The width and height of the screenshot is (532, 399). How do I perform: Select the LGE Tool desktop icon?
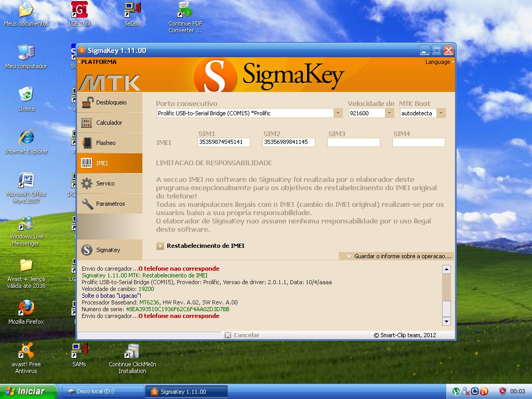(79, 14)
